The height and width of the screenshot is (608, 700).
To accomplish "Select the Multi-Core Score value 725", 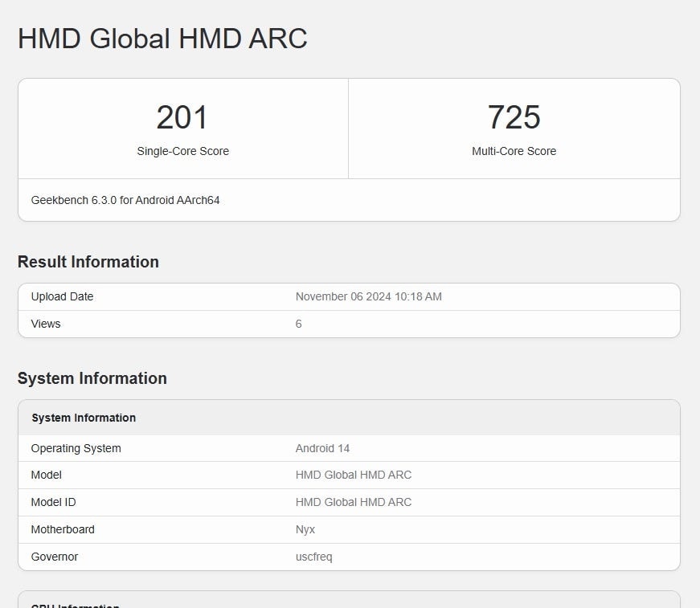I will click(514, 116).
